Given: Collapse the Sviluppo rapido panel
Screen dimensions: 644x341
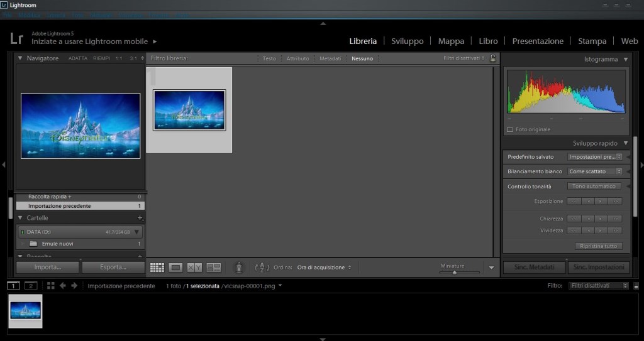Looking at the screenshot, I should pos(626,144).
